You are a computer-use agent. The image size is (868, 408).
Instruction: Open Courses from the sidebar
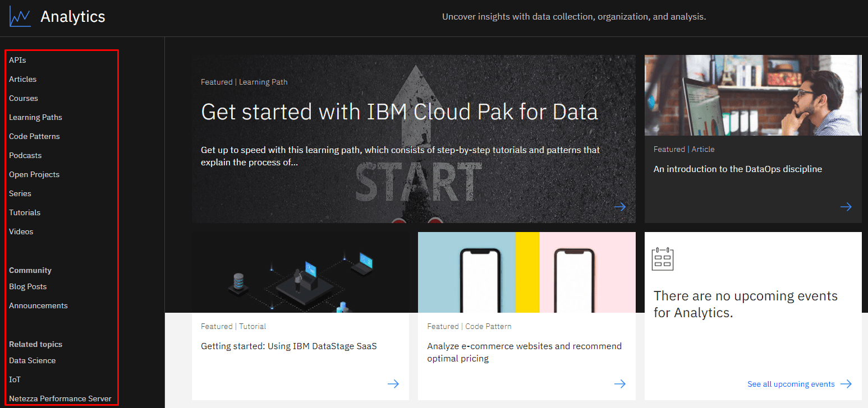(24, 98)
